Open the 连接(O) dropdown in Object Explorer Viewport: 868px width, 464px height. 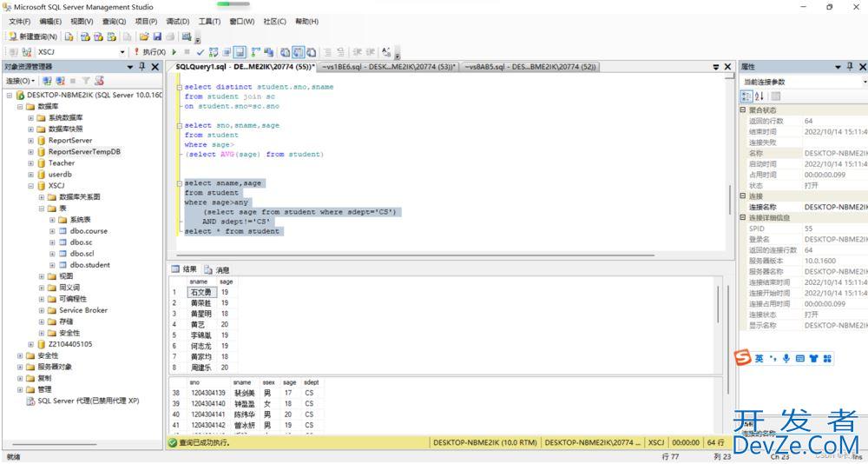coord(21,81)
